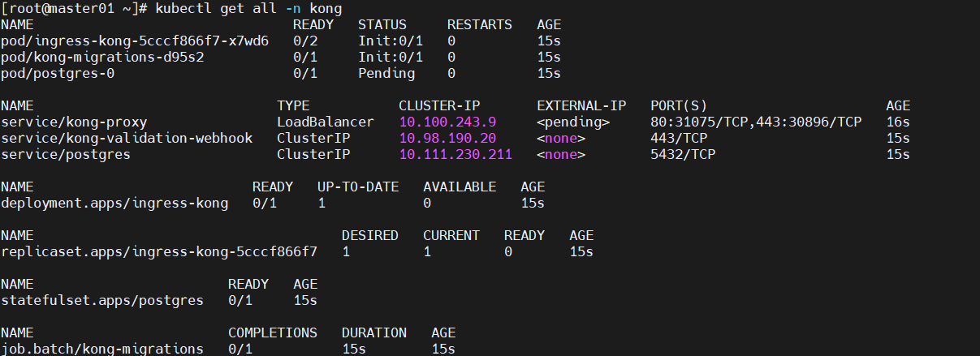
Task: Select pod name 'pod/postgres-0'
Action: (58, 73)
